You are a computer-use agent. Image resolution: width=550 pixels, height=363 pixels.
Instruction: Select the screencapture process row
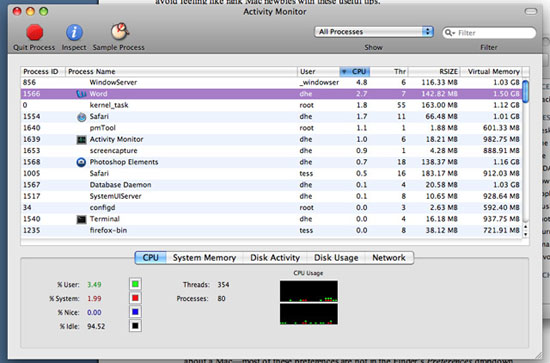pyautogui.click(x=271, y=151)
